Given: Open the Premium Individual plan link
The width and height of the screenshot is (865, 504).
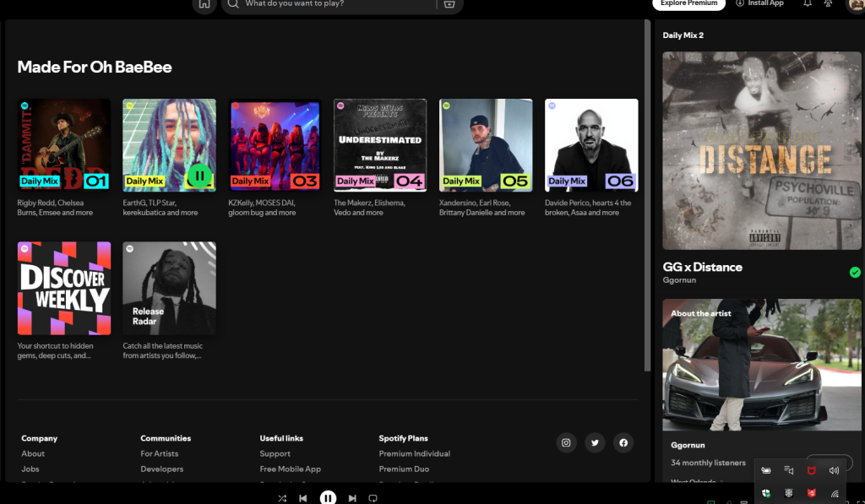Looking at the screenshot, I should tap(415, 453).
